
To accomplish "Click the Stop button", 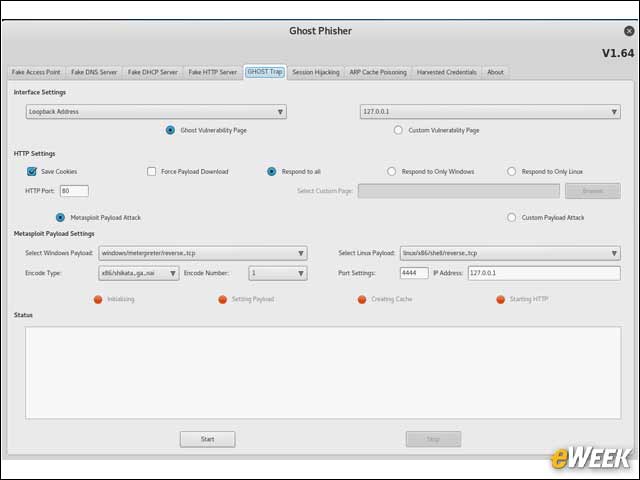I will coord(433,439).
